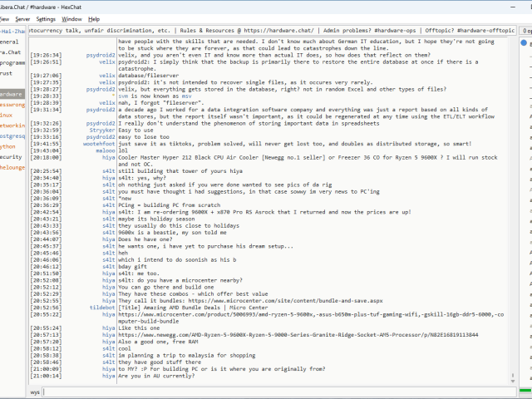
Task: Switch to the 'programm' channel
Action: tap(12, 63)
